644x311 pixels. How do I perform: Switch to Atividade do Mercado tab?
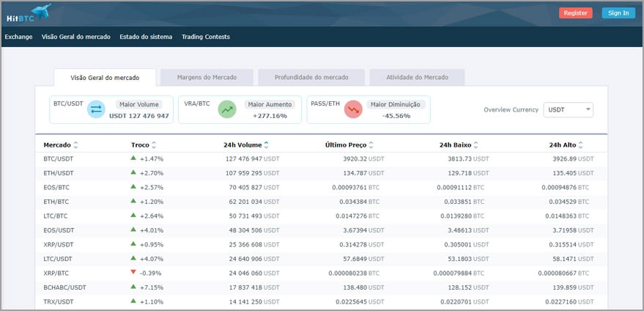pos(417,77)
